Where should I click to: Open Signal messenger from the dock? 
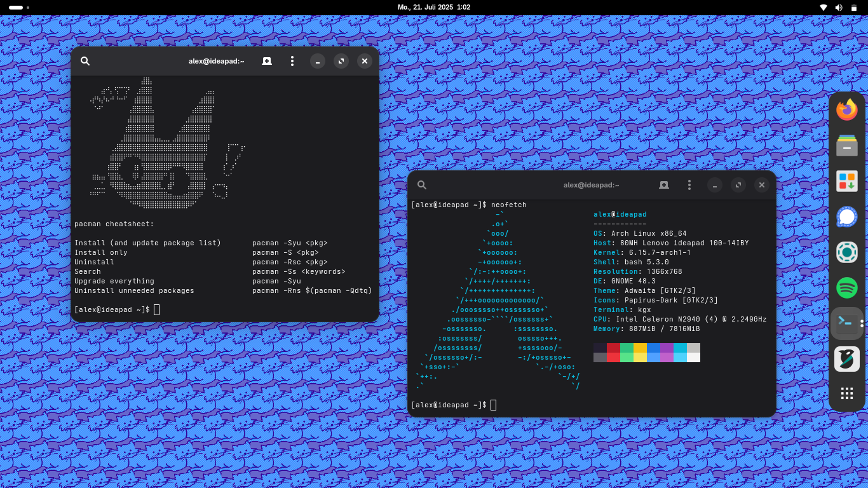click(847, 217)
